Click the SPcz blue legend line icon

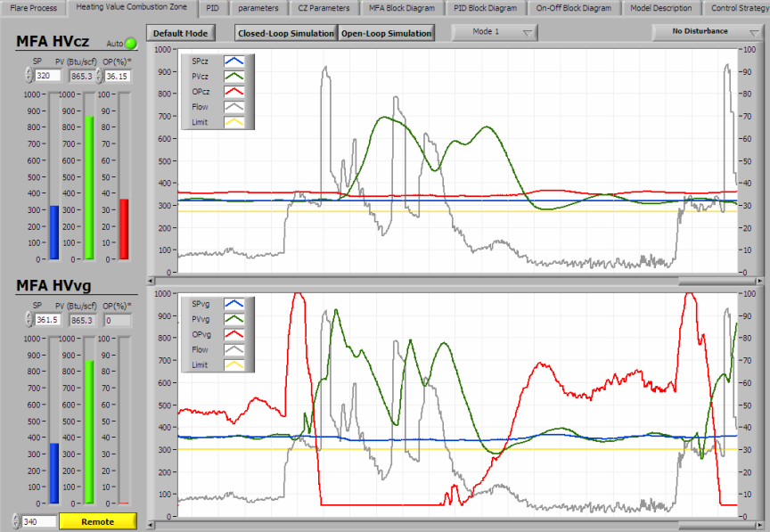(234, 61)
